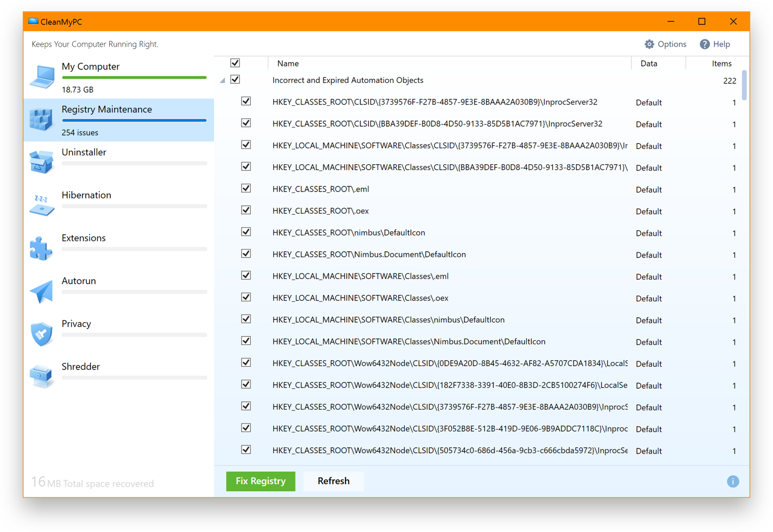Viewport: 773px width, 532px height.
Task: Open the Hibernation section
Action: (x=118, y=206)
